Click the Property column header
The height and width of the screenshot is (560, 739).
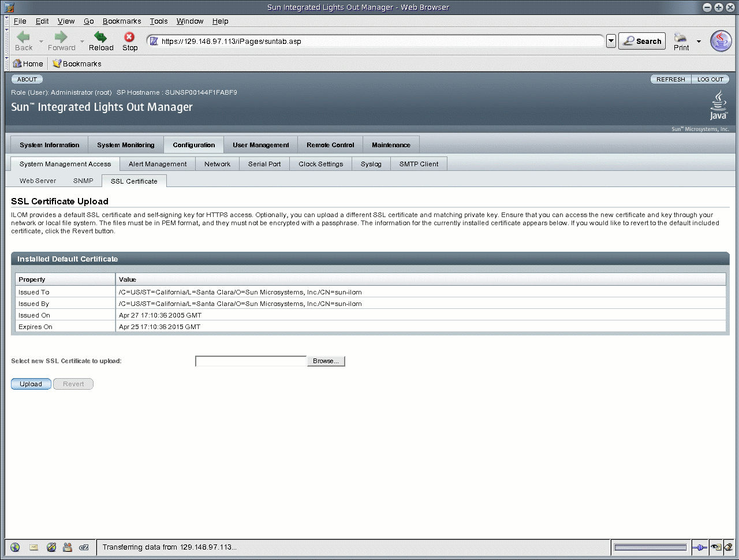[x=65, y=279]
